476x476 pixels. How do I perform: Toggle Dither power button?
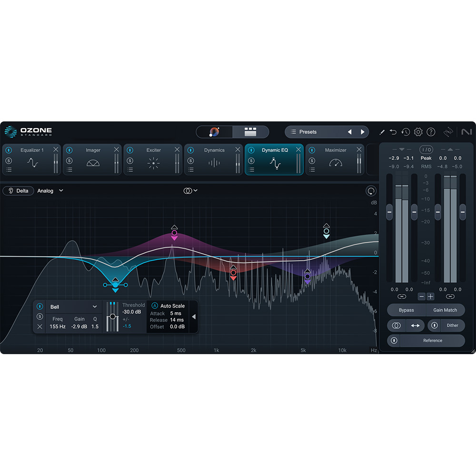click(x=435, y=326)
